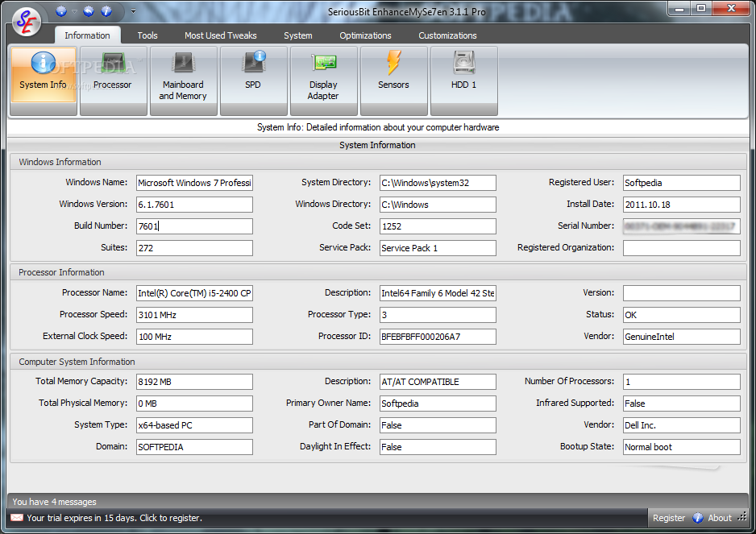The height and width of the screenshot is (534, 756).
Task: Click the first blue sphere quick-access icon
Action: (61, 11)
